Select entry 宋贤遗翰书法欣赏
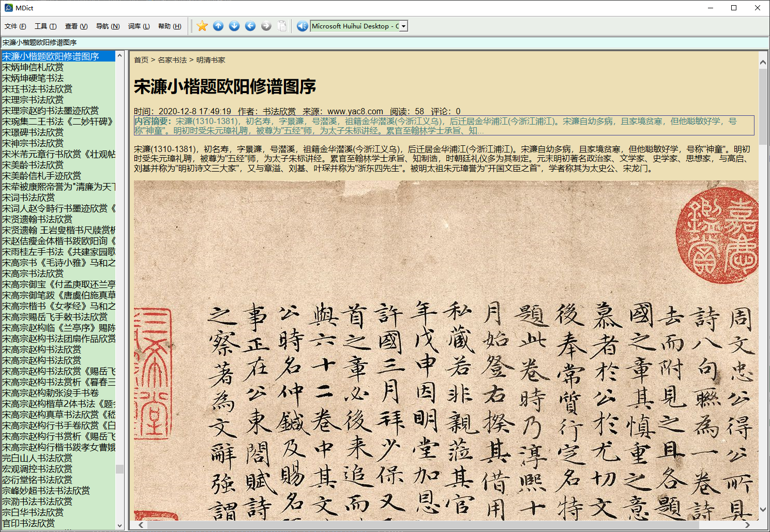 click(37, 219)
